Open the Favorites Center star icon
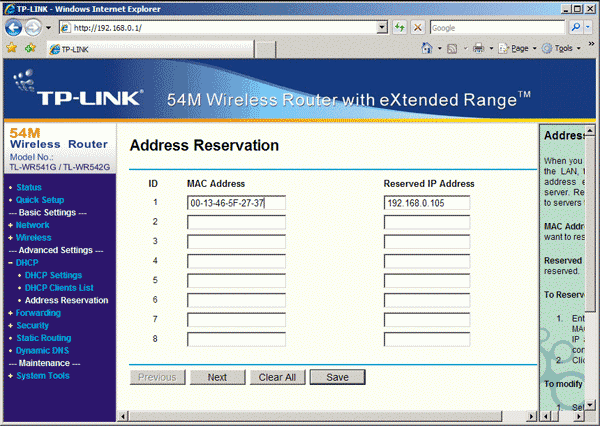The width and height of the screenshot is (600, 426). tap(12, 48)
